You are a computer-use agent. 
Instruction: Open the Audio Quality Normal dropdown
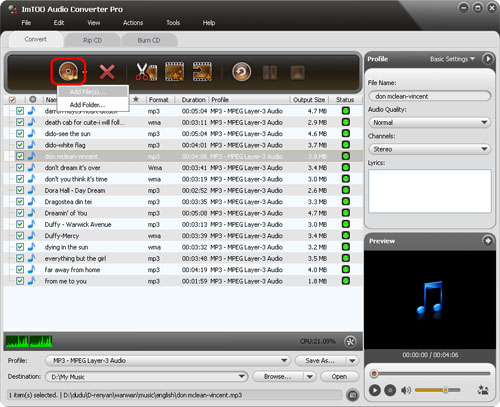click(429, 122)
